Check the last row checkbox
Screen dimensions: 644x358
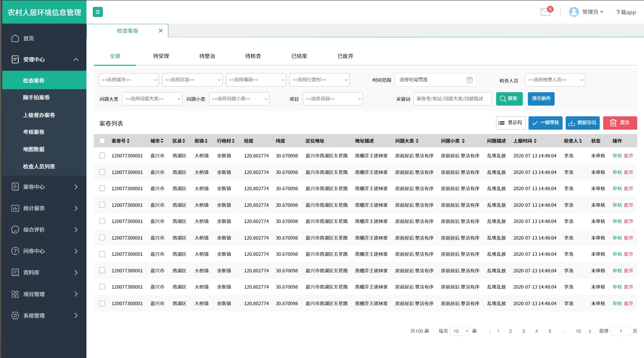coord(102,303)
